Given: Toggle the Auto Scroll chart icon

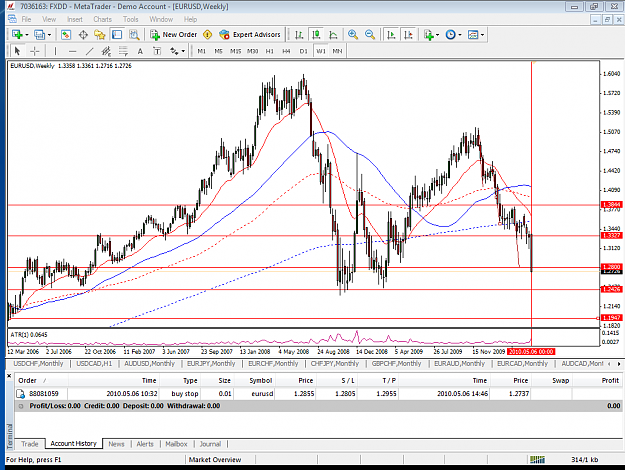Looking at the screenshot, I should 391,35.
